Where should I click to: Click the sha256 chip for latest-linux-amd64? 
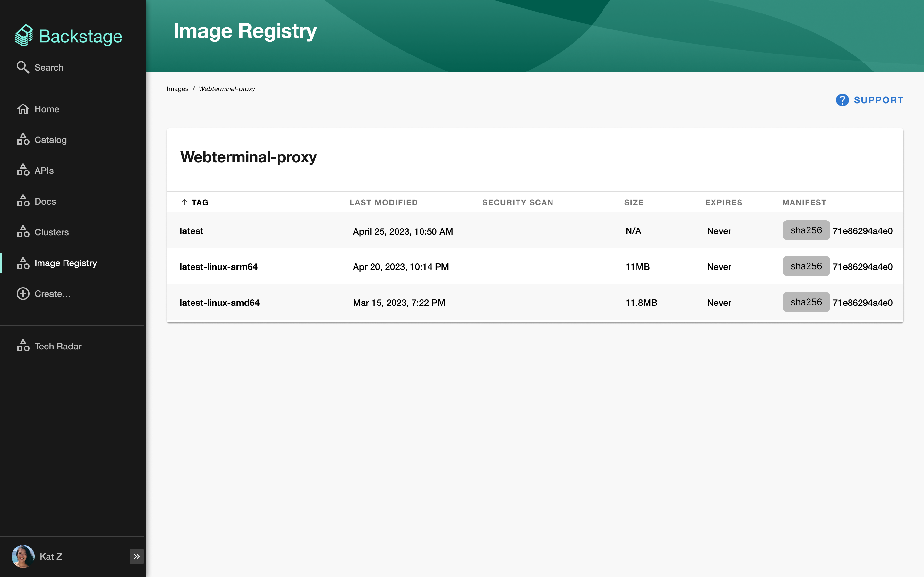pyautogui.click(x=806, y=302)
